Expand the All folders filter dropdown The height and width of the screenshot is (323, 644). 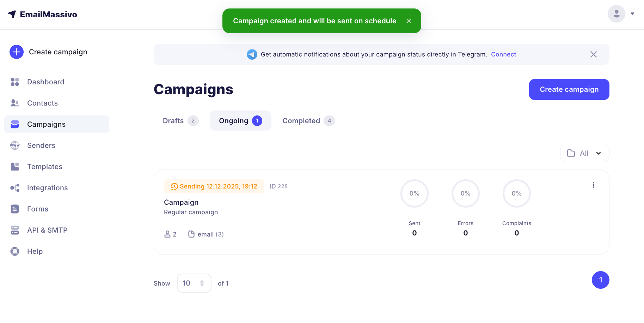point(584,153)
